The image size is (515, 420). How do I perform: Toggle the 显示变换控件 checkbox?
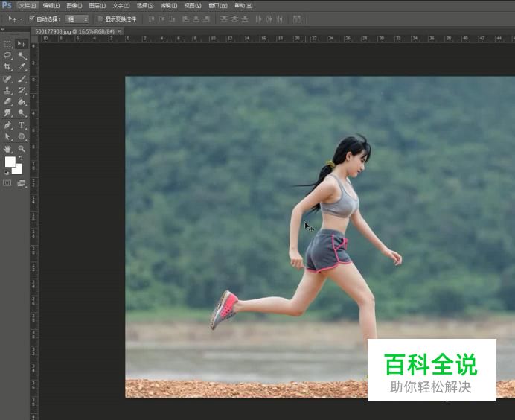[x=100, y=19]
